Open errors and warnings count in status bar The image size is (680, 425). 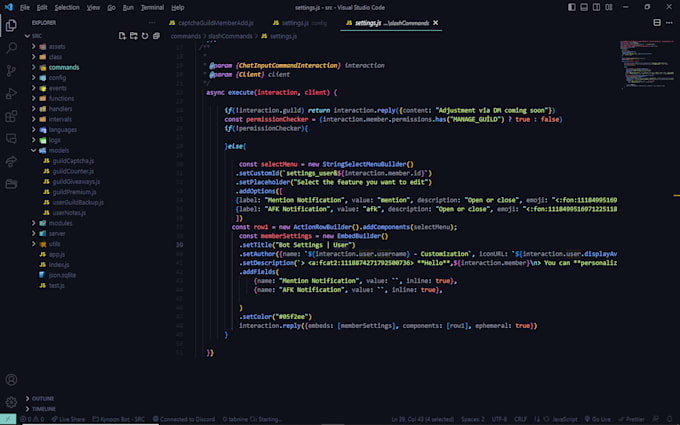[33, 419]
